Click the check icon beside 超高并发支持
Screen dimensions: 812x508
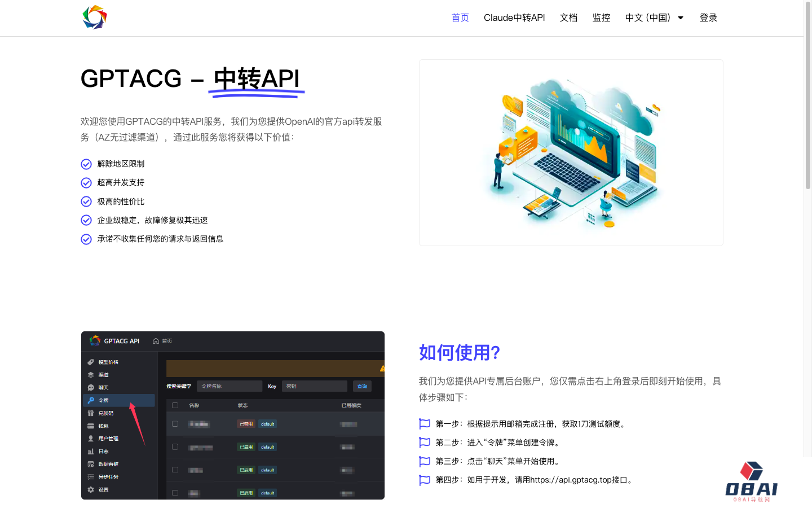[x=86, y=183]
